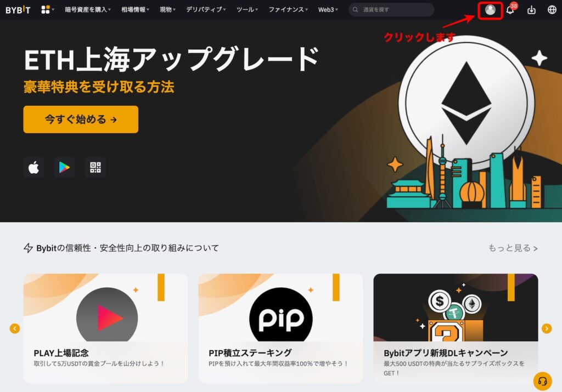This screenshot has width=562, height=392.
Task: Show the QR code download icon
Action: (95, 167)
